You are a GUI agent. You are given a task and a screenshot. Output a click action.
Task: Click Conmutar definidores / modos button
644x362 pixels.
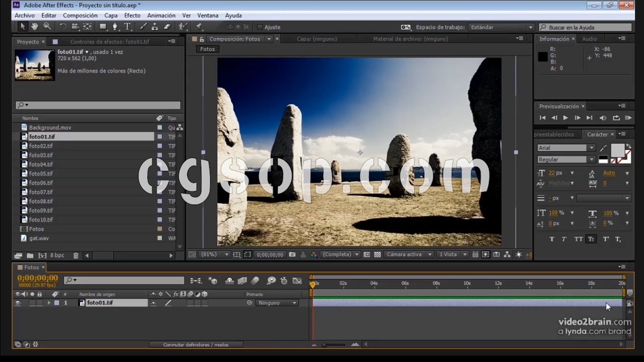[x=196, y=345]
